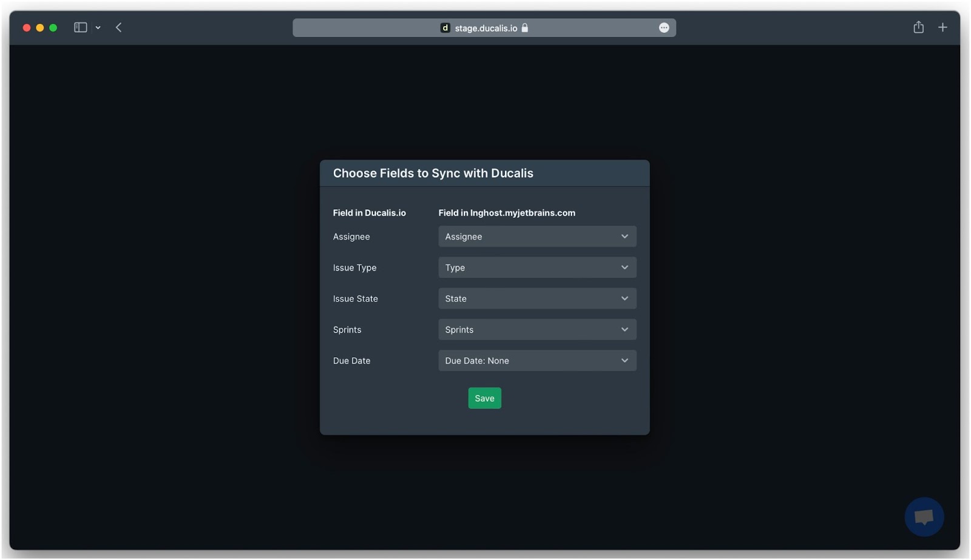
Task: Open the sidebar options chevron menu
Action: point(98,28)
